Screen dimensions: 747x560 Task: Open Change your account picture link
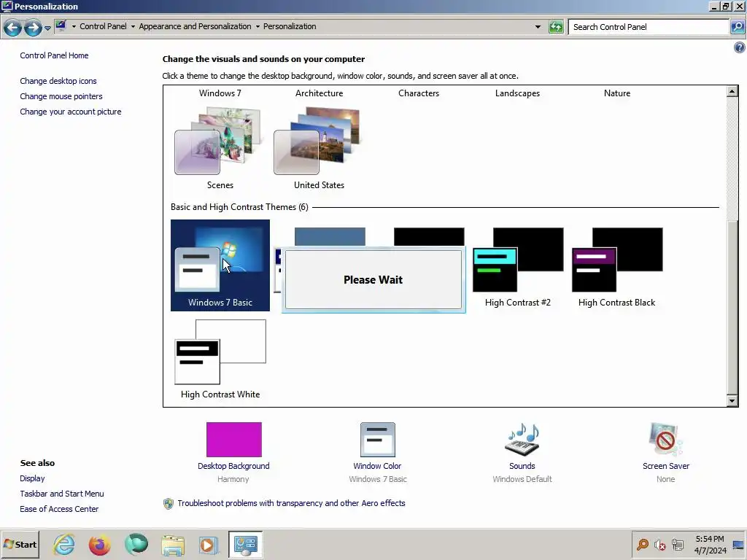click(x=71, y=112)
